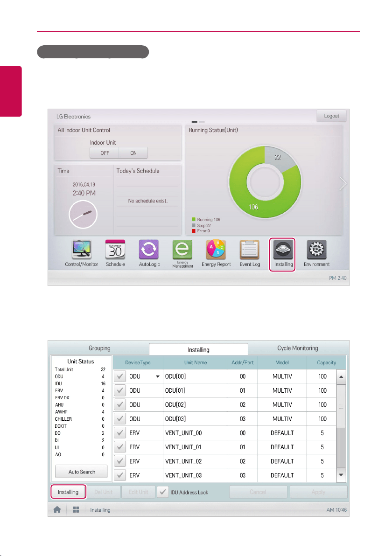Viewport: 392px width, 556px height.
Task: Click the Del Unit button
Action: pos(103,492)
